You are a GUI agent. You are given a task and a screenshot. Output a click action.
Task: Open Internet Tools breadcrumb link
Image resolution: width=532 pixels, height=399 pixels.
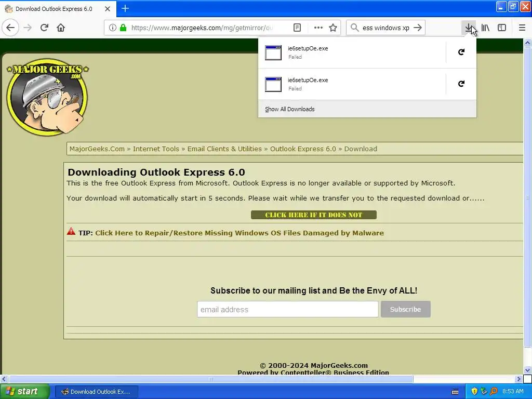[x=156, y=149]
